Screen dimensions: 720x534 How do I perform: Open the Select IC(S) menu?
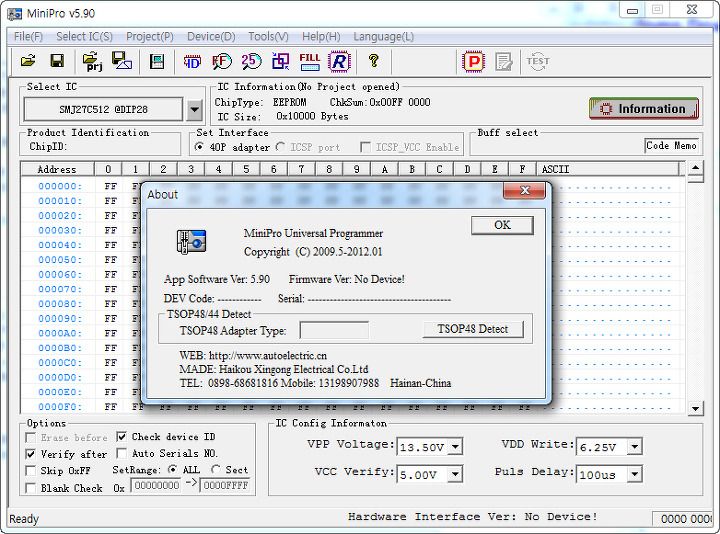pyautogui.click(x=84, y=36)
